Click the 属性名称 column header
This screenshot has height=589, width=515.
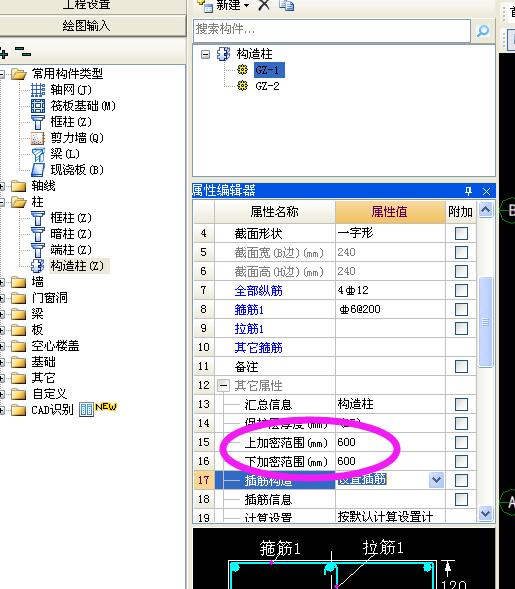(275, 212)
